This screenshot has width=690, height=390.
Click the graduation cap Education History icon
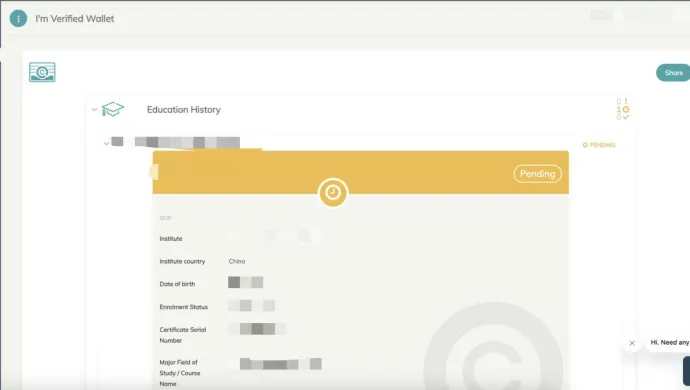click(113, 109)
